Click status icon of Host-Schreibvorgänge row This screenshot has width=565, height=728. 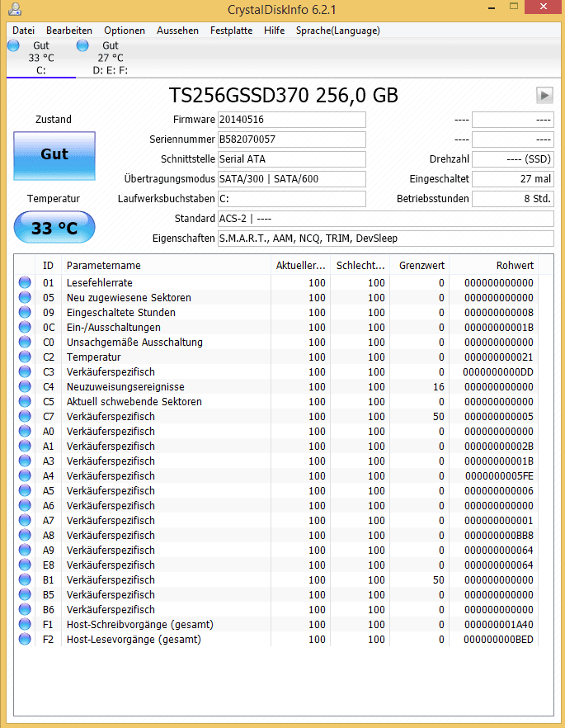[25, 625]
